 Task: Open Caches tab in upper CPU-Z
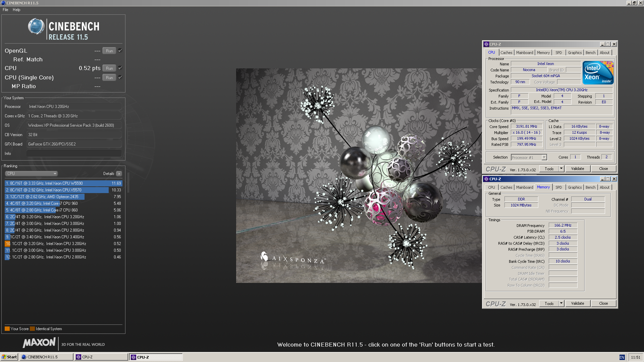coord(506,53)
